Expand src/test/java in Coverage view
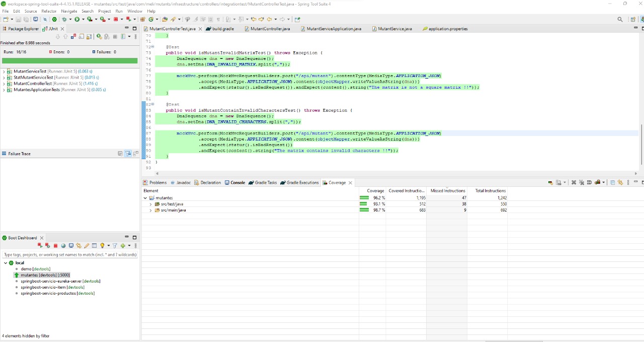Screen dimensions: 644x342 pos(150,204)
